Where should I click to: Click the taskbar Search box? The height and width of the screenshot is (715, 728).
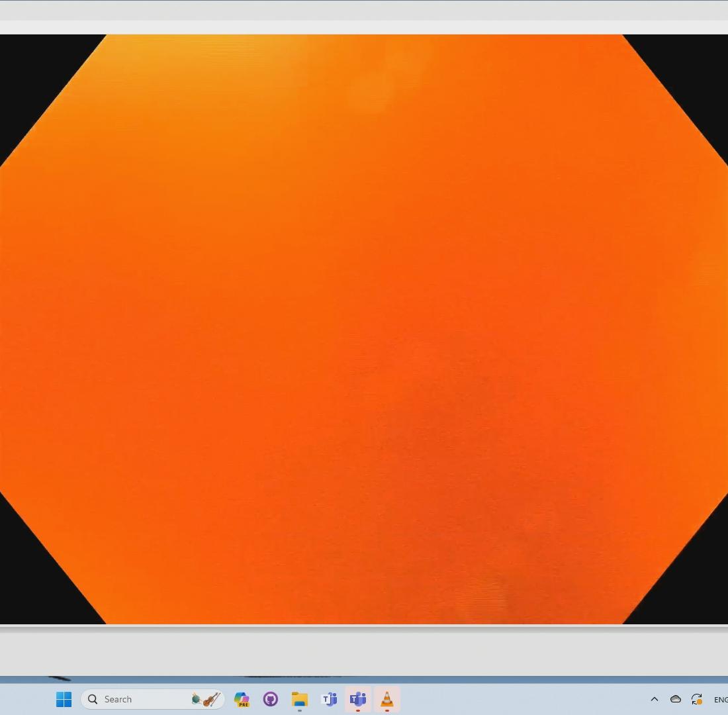tap(152, 699)
